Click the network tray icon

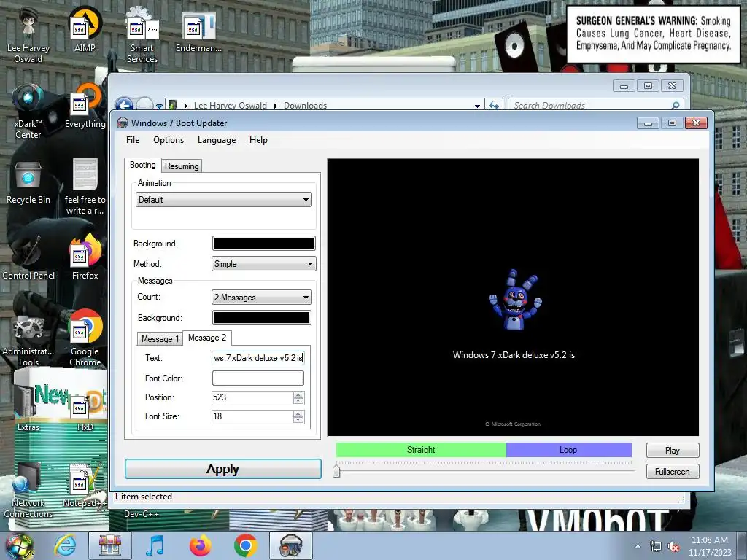pyautogui.click(x=656, y=547)
